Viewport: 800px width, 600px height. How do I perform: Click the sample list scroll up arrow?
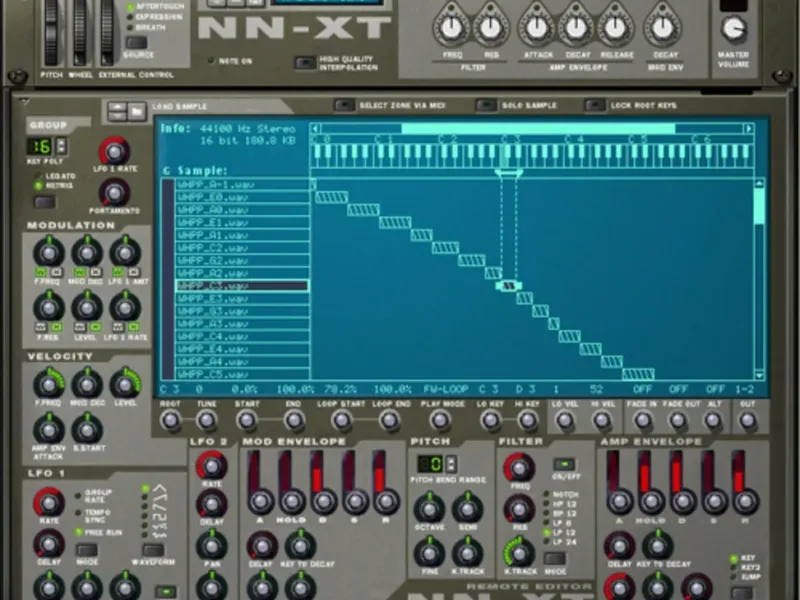click(x=759, y=183)
